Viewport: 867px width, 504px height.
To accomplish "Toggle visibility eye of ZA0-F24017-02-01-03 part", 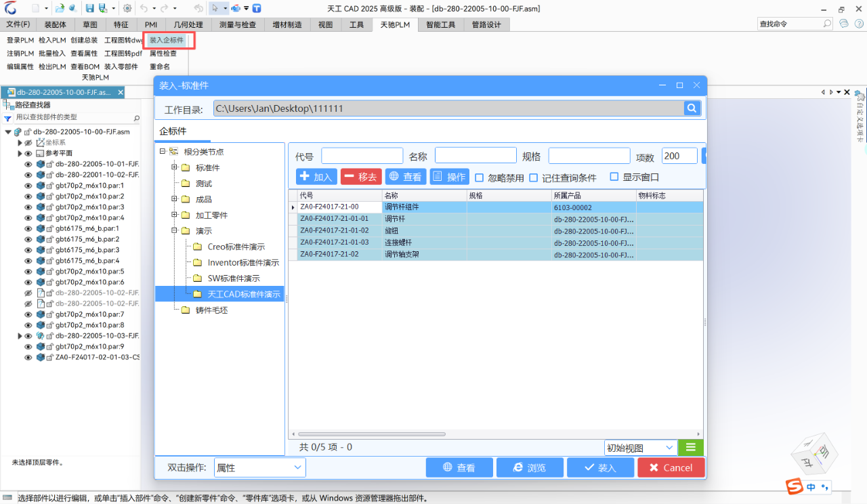I will click(x=28, y=358).
